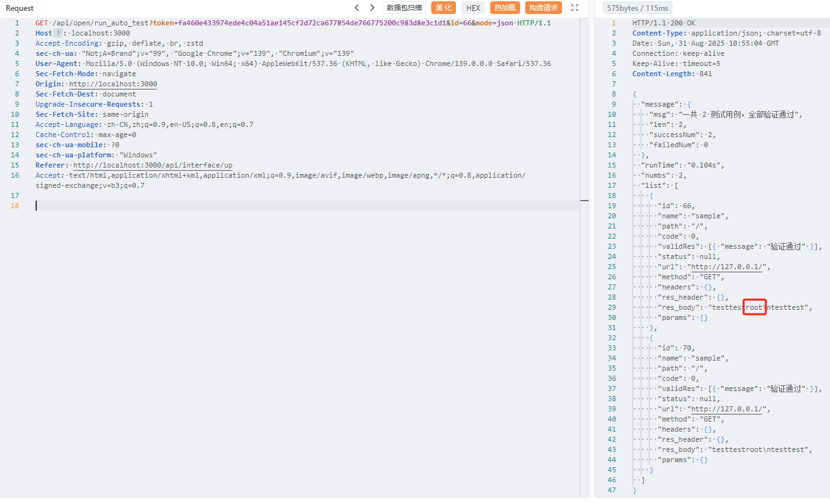Click the question mark badge beside Host
Screen dimensions: 830x504
(x=58, y=33)
